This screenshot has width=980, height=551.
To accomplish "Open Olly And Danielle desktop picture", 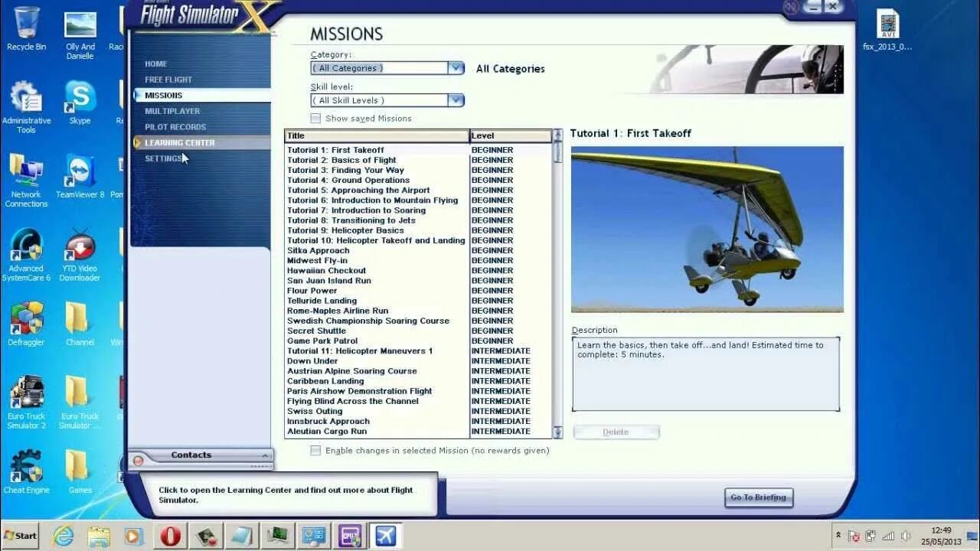I will pyautogui.click(x=80, y=35).
